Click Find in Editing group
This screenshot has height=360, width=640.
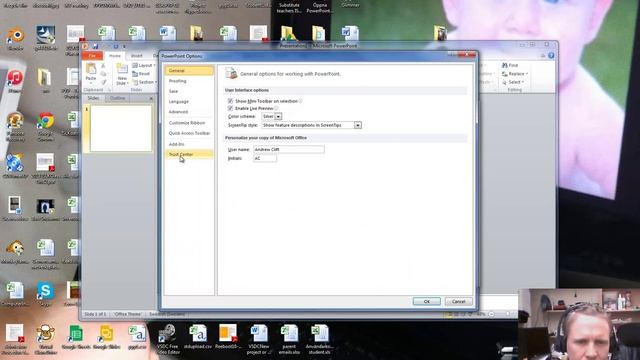(x=510, y=65)
